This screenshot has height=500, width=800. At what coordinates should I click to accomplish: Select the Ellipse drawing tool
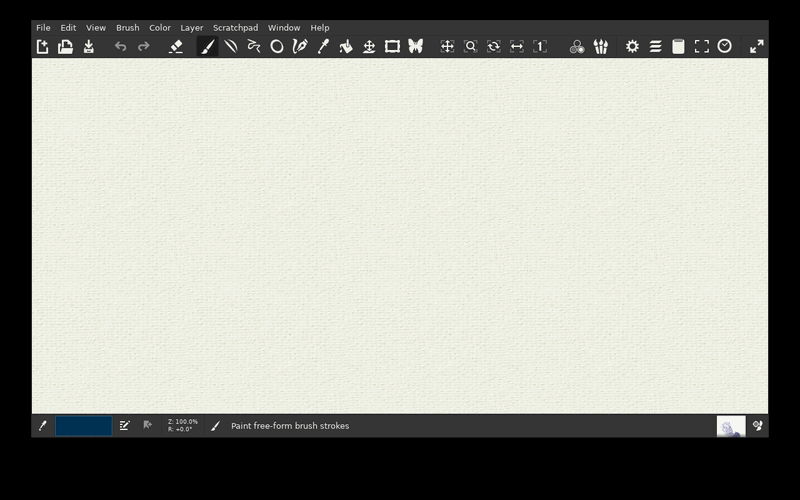click(x=277, y=46)
